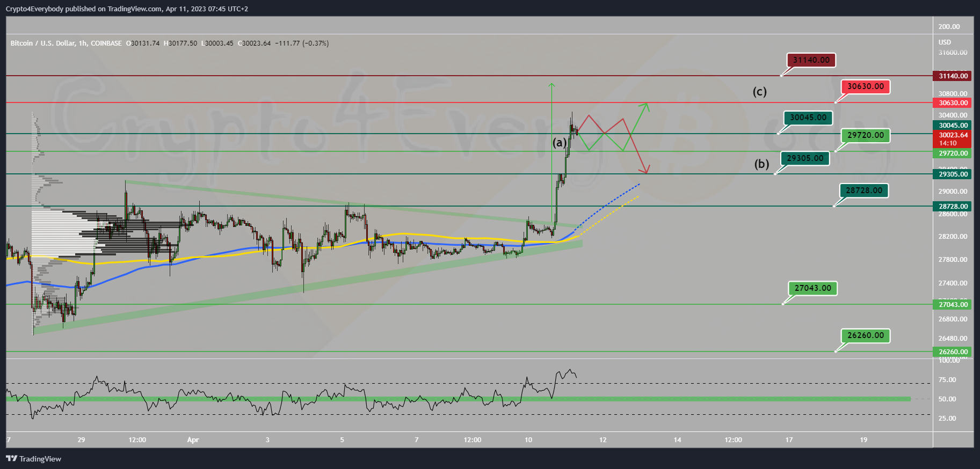Screen dimensions: 980x469
Task: Click the USD currency label on the price axis
Action: [945, 42]
